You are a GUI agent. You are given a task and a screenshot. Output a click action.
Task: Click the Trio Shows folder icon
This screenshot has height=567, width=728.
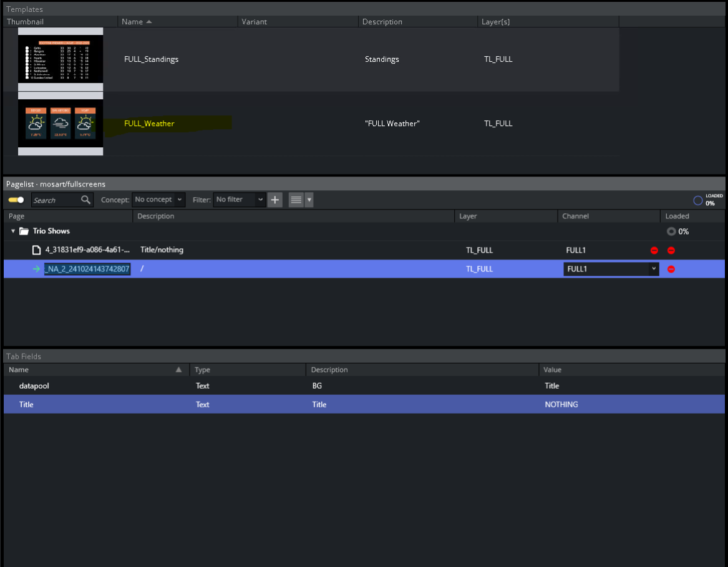(24, 231)
